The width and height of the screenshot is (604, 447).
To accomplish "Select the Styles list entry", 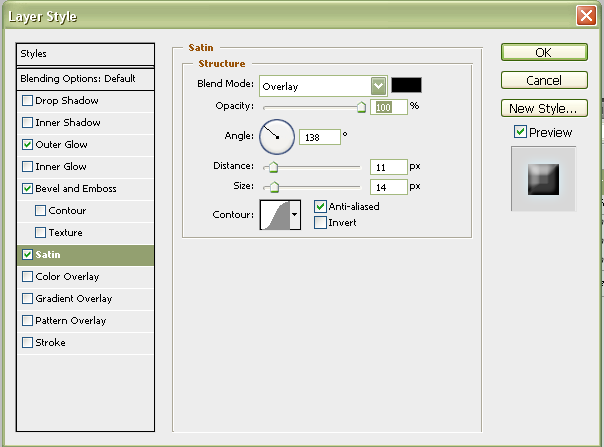I will coord(86,54).
